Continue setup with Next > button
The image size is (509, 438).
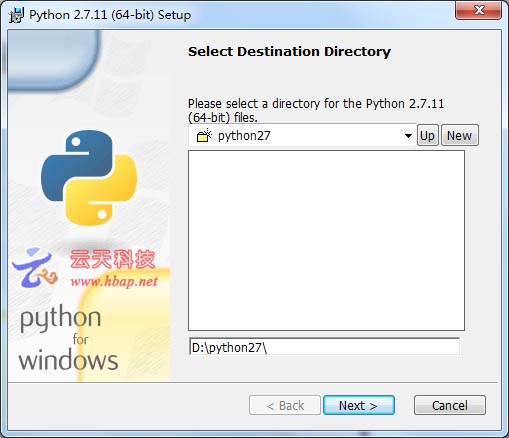pos(359,405)
